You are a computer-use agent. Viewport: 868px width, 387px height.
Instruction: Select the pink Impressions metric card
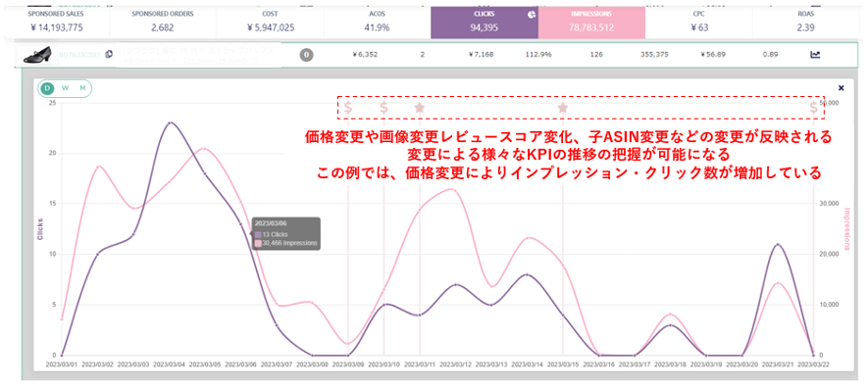[x=591, y=23]
